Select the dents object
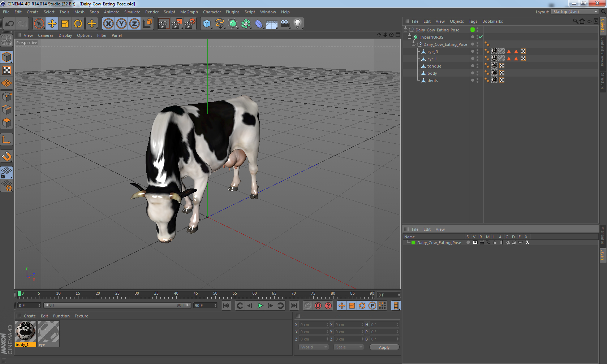 pos(432,81)
